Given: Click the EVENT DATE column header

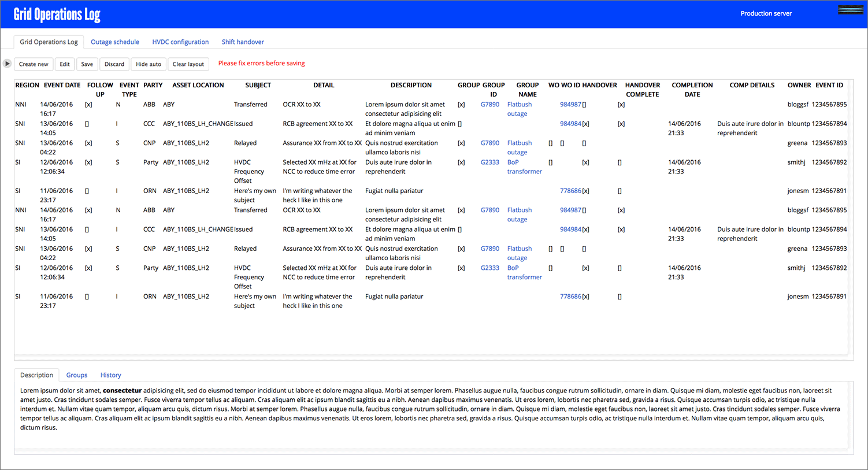Looking at the screenshot, I should [62, 85].
